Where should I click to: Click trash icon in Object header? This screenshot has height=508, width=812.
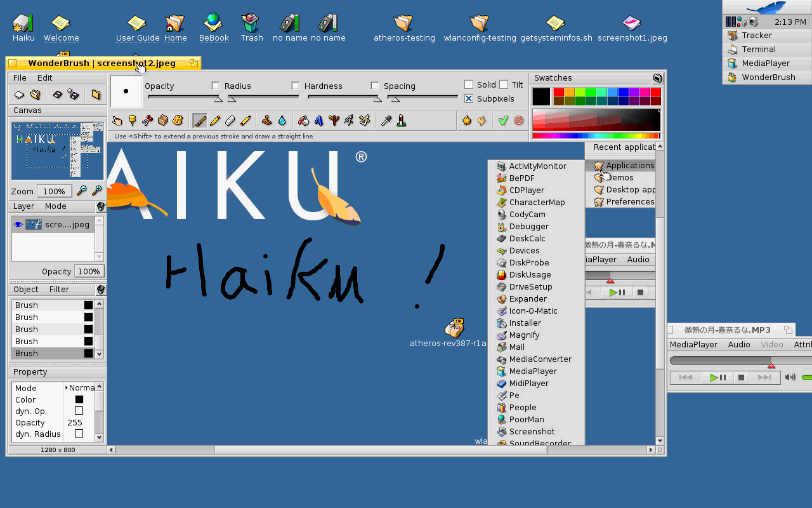point(100,290)
